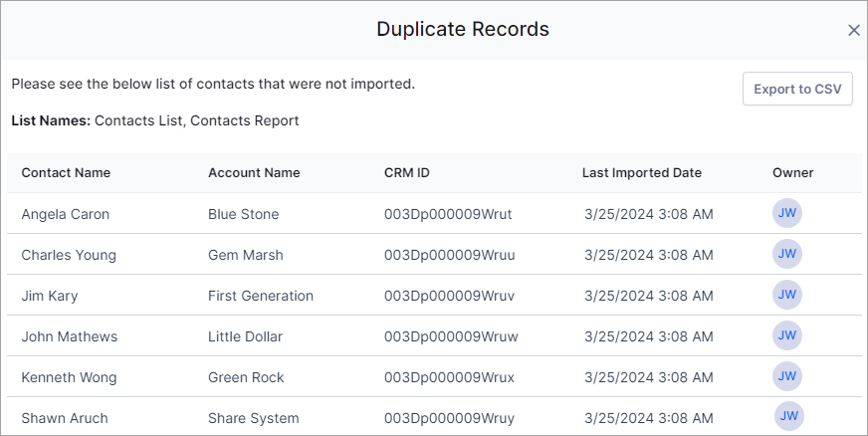868x436 pixels.
Task: Click CRM ID 003Dp000009Wruv
Action: [450, 296]
